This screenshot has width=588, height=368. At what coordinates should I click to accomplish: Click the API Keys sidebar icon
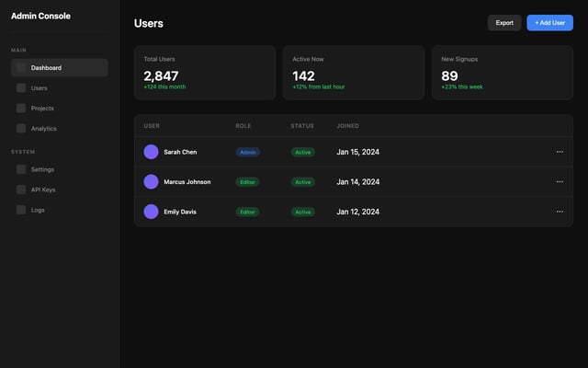[x=21, y=190]
